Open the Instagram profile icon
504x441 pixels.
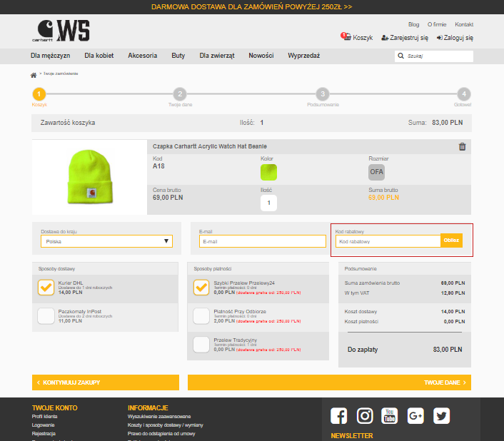(x=365, y=415)
